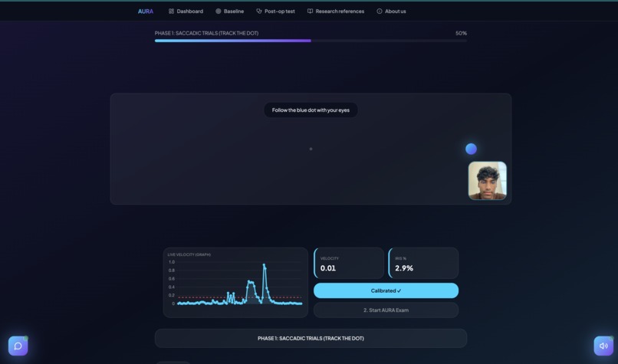Click the Phase 1 Saccadic Trials heading
Image resolution: width=618 pixels, height=364 pixels.
coord(206,33)
